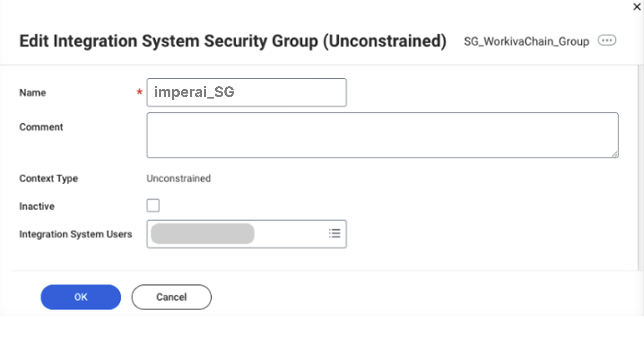Click the Unconstrained Context Type value
The image size is (644, 341).
[x=178, y=178]
